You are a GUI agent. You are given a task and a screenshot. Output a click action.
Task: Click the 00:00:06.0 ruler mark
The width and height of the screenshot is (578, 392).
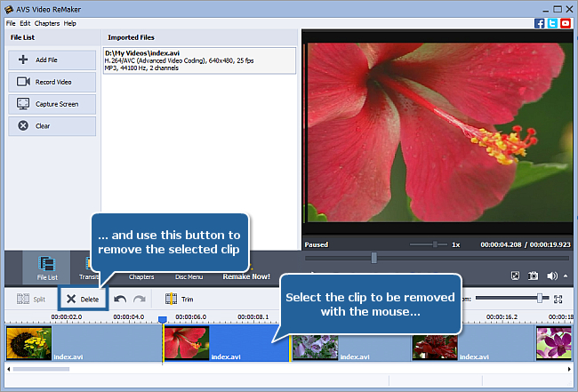coord(190,316)
